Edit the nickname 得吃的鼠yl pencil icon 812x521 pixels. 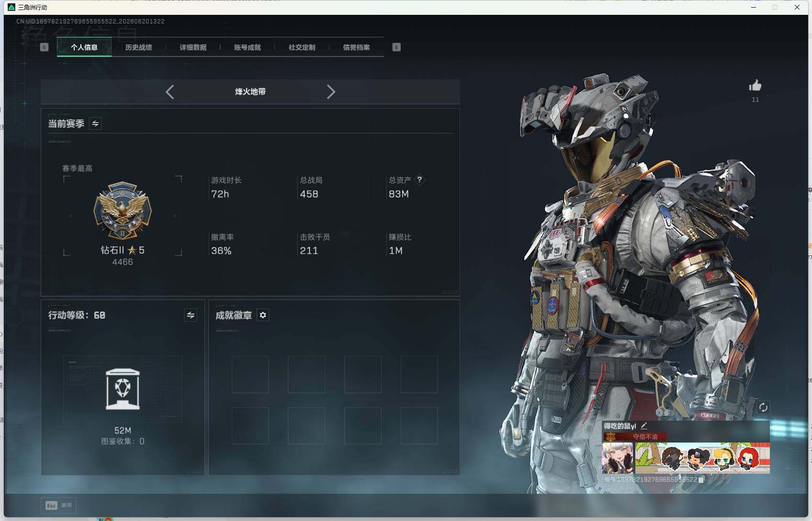pos(644,425)
